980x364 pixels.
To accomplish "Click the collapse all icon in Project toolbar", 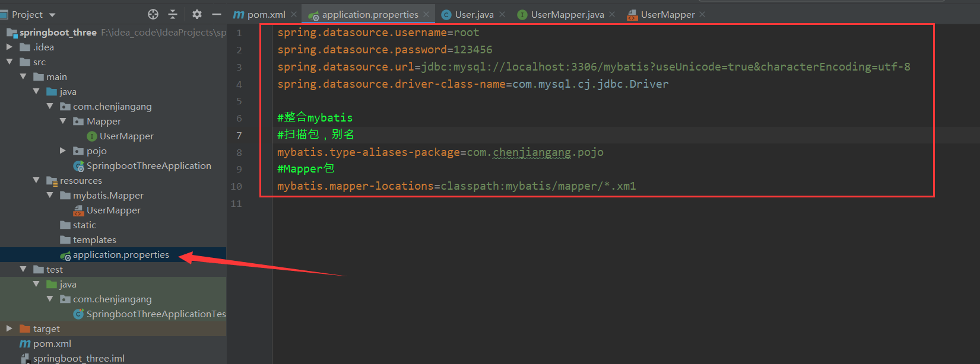I will [173, 14].
